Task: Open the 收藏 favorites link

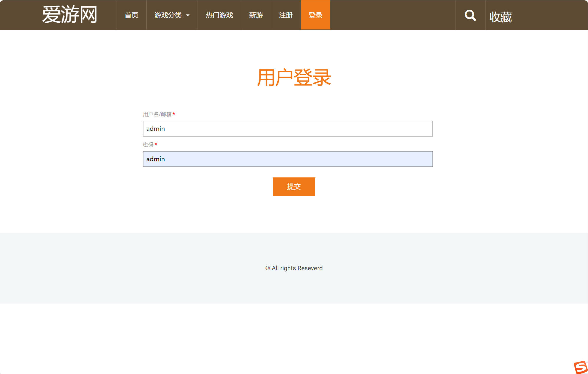Action: [x=501, y=16]
